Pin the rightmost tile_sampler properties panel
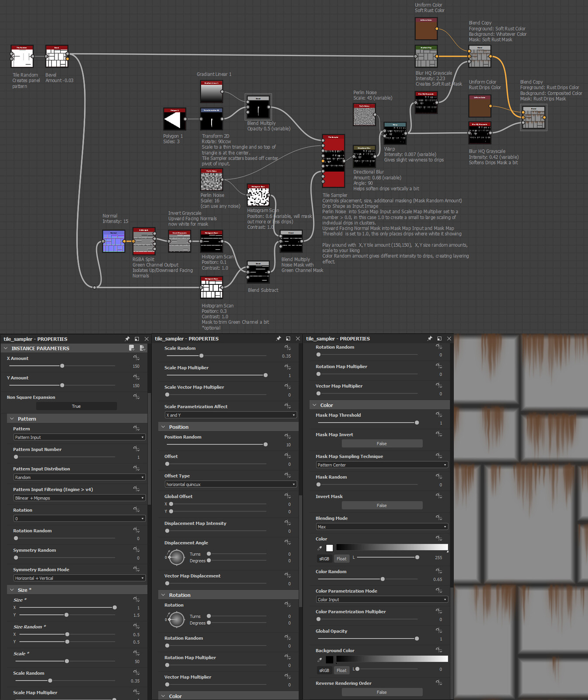The height and width of the screenshot is (700, 588). click(430, 339)
